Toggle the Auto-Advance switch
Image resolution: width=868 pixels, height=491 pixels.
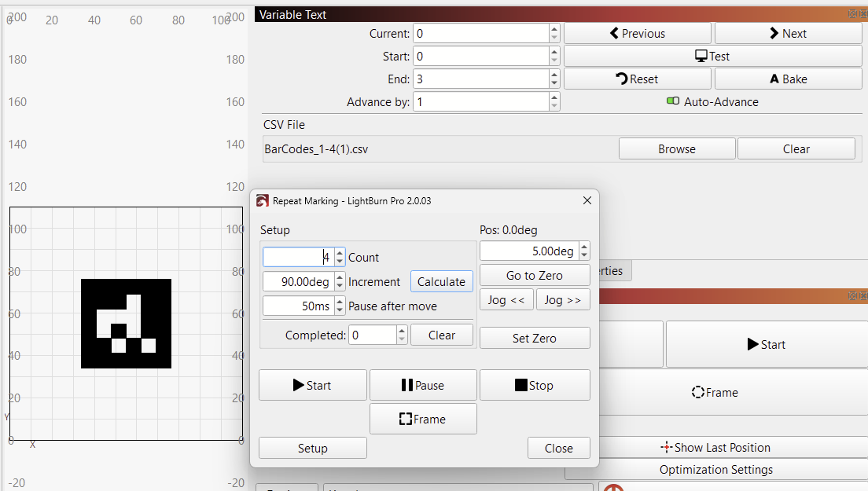coord(672,101)
